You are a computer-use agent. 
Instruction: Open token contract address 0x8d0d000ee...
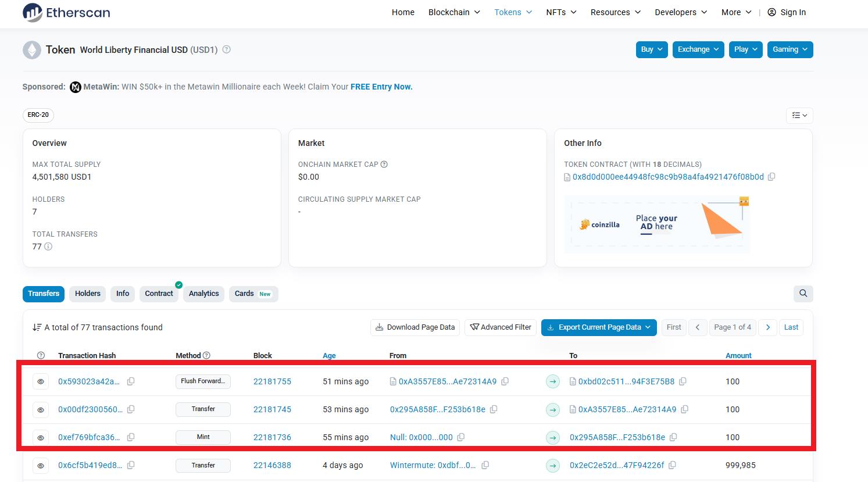pos(668,177)
